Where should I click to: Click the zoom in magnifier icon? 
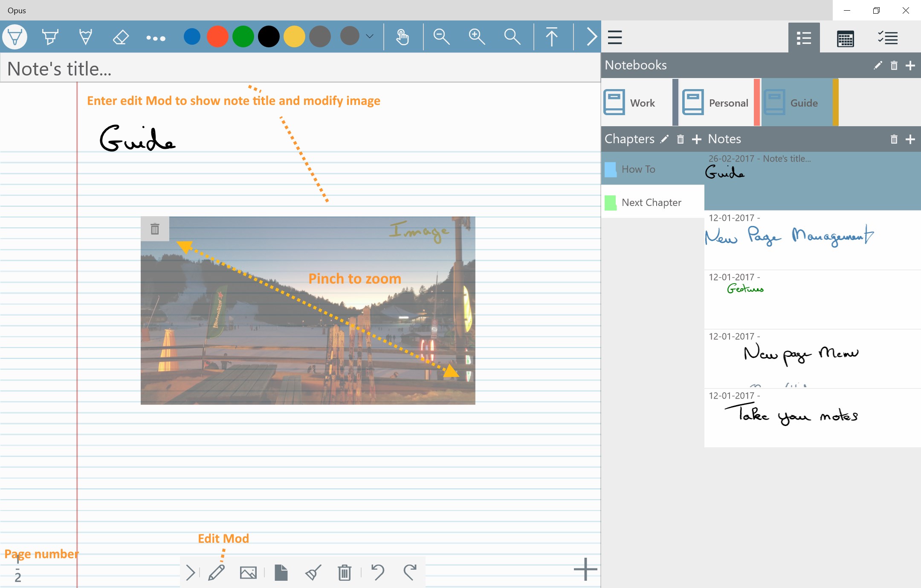coord(477,37)
